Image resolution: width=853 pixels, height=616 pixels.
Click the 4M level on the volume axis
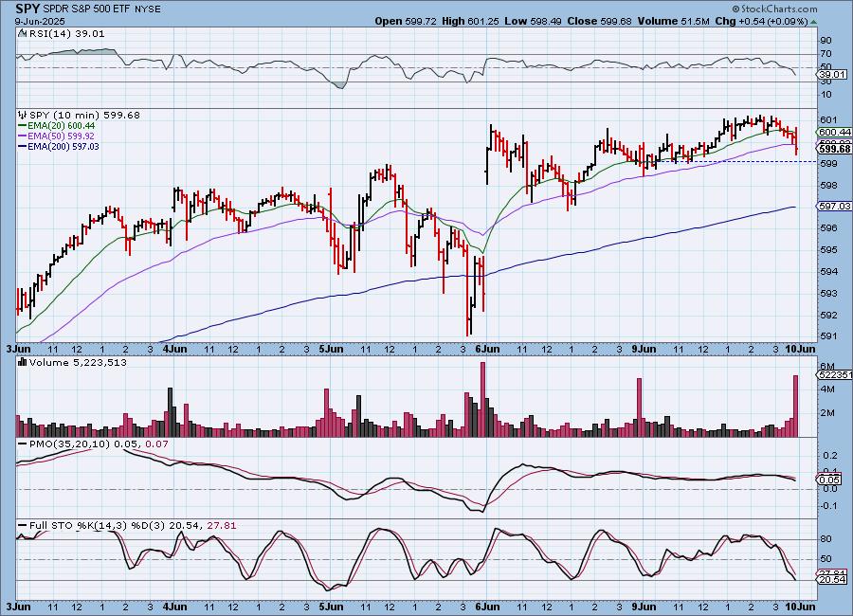point(827,390)
